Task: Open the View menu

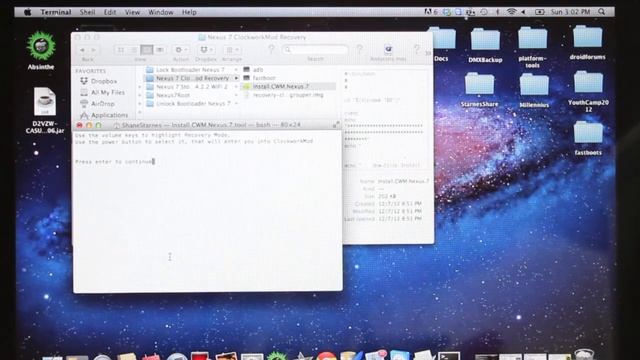Action: point(132,12)
